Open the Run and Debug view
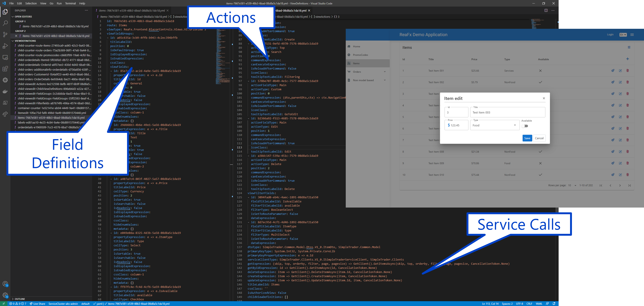Screen dimensions: 644x306 point(5,46)
